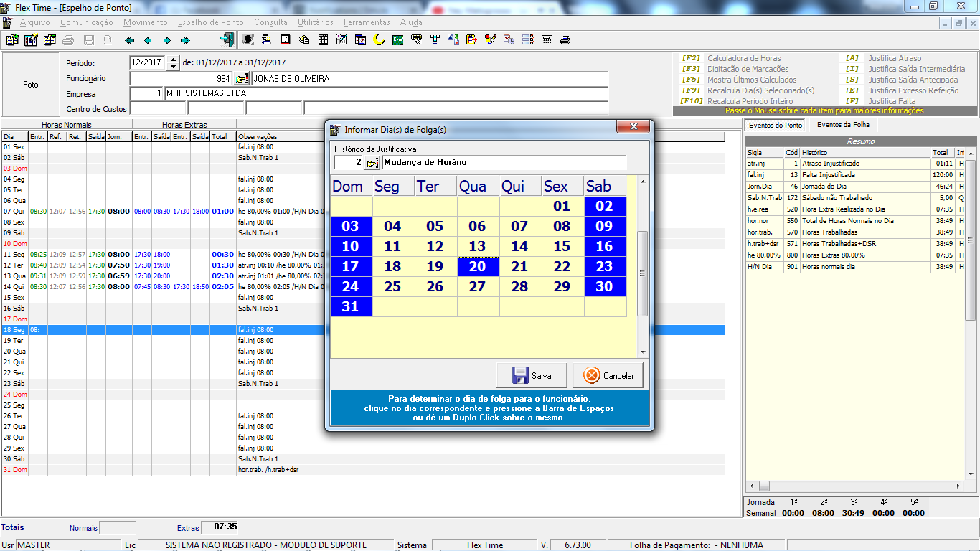Click the Resumo table vertical scroll up arrow

[x=971, y=153]
